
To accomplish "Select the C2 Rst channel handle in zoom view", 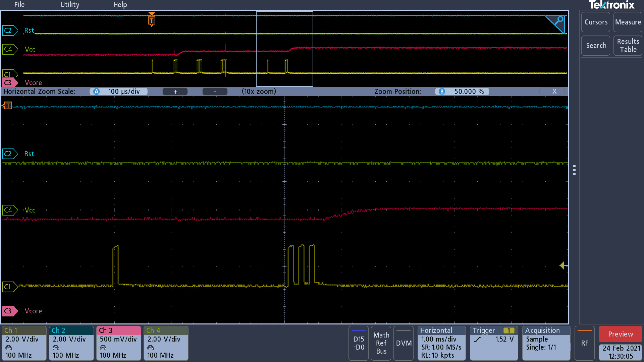I will tap(9, 154).
